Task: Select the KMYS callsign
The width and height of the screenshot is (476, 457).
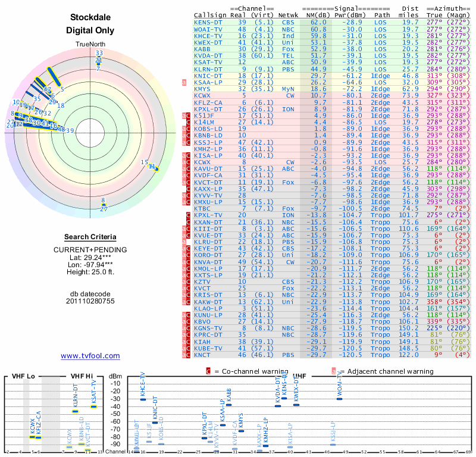Action: pos(202,89)
